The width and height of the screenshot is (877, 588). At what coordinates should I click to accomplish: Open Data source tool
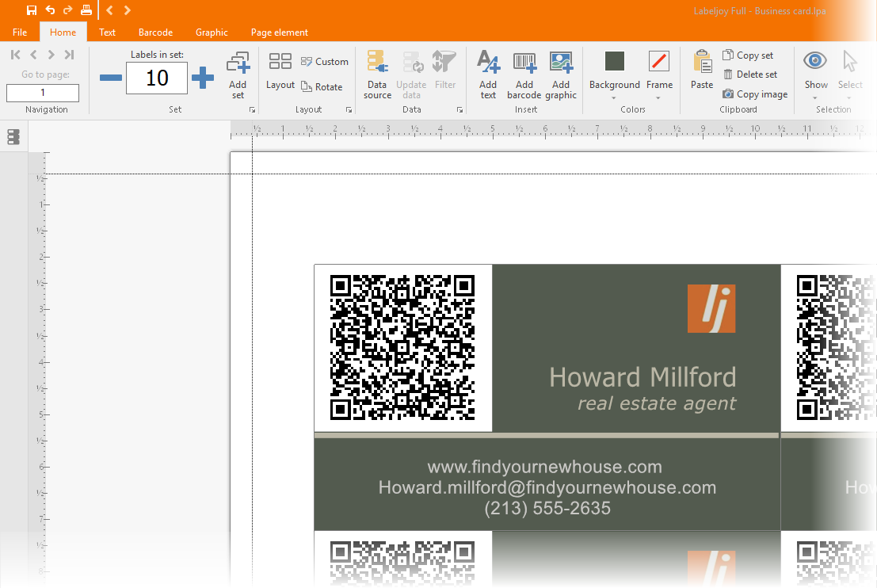coord(378,75)
